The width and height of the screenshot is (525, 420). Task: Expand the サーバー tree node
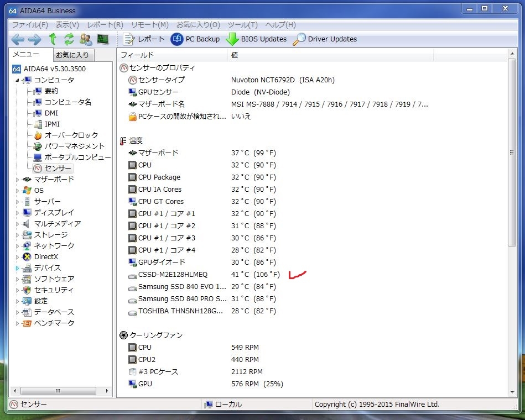(17, 202)
